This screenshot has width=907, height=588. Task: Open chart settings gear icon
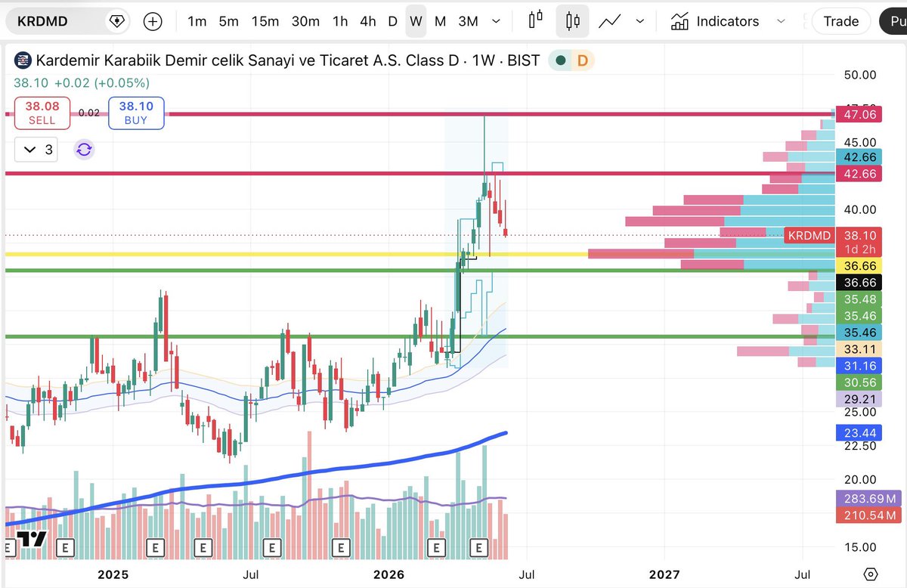click(x=871, y=574)
